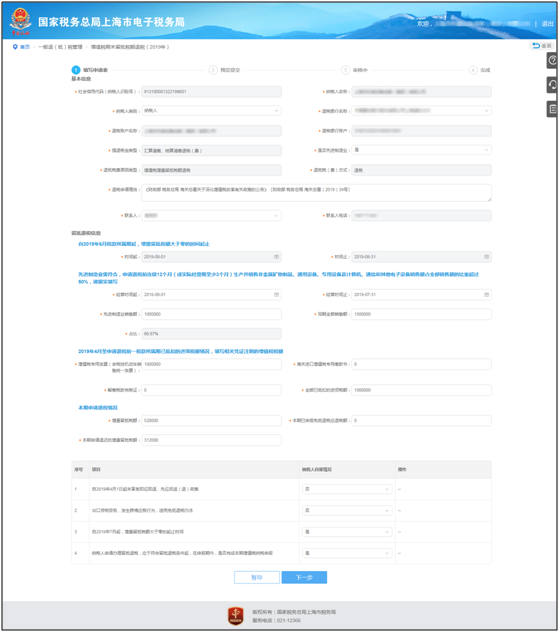This screenshot has width=560, height=632.
Task: Click the 退出 logout link in header
Action: (x=548, y=24)
